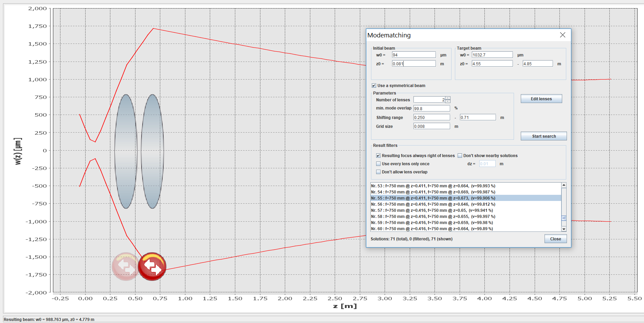The image size is (644, 323).
Task: Click the red lens shift handle icon
Action: tap(152, 267)
